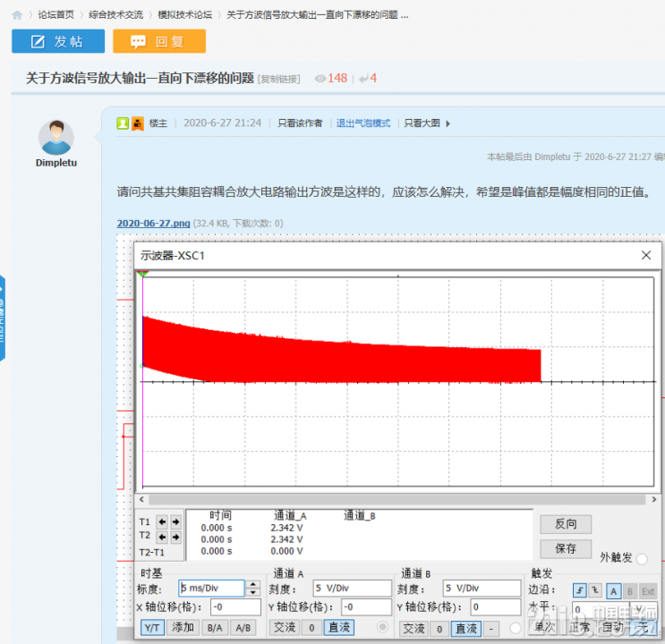
Task: Click the 反向 reverse button
Action: click(x=566, y=524)
